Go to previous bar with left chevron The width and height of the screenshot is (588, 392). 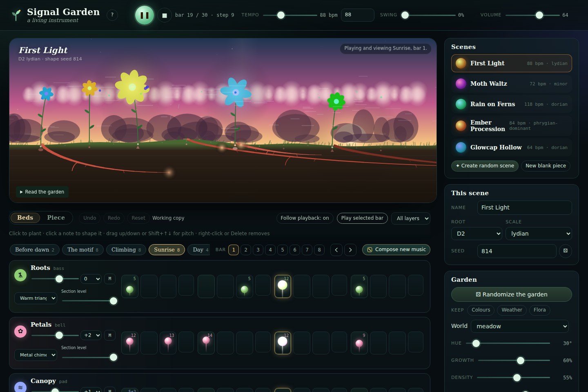[336, 249]
